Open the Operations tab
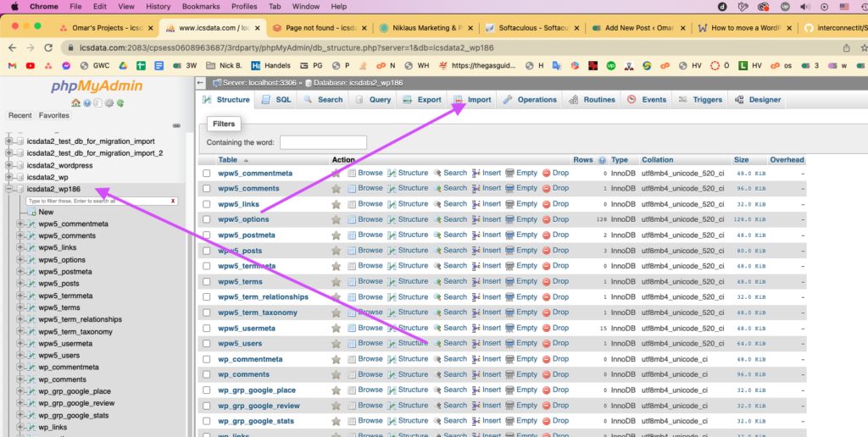 click(x=530, y=100)
